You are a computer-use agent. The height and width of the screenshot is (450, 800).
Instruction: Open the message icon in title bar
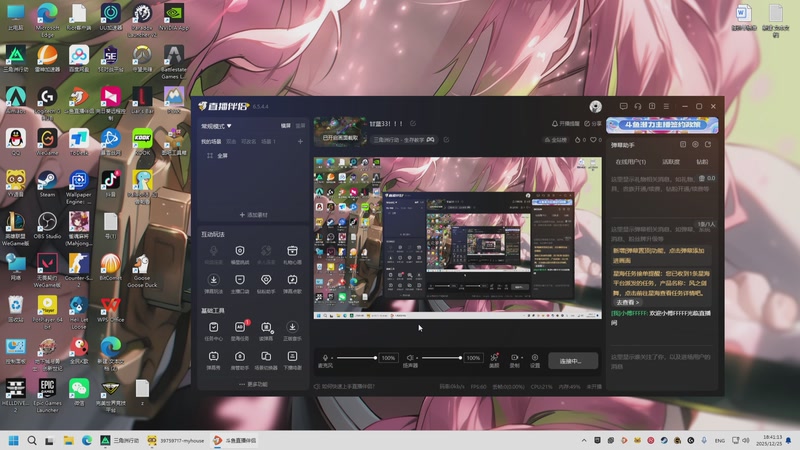(x=623, y=106)
